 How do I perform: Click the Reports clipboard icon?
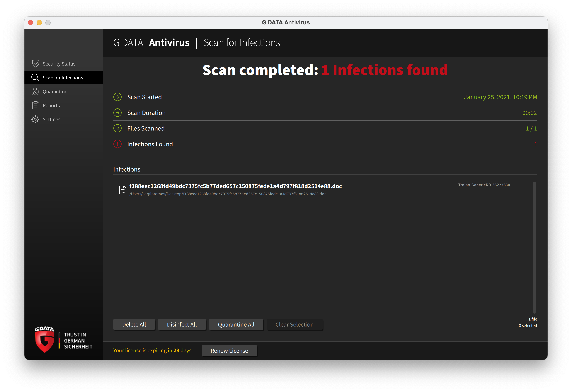click(x=36, y=105)
